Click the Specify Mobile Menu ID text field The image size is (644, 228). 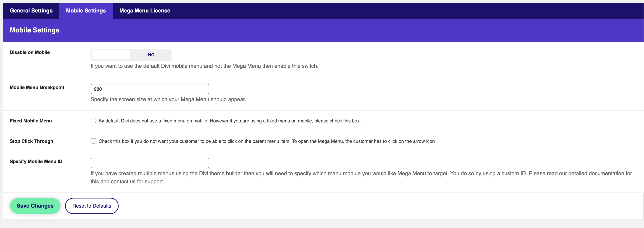(x=150, y=163)
